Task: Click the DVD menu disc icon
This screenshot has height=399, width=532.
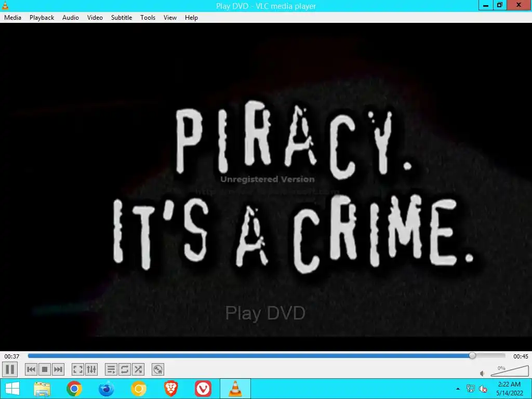Action: click(158, 369)
